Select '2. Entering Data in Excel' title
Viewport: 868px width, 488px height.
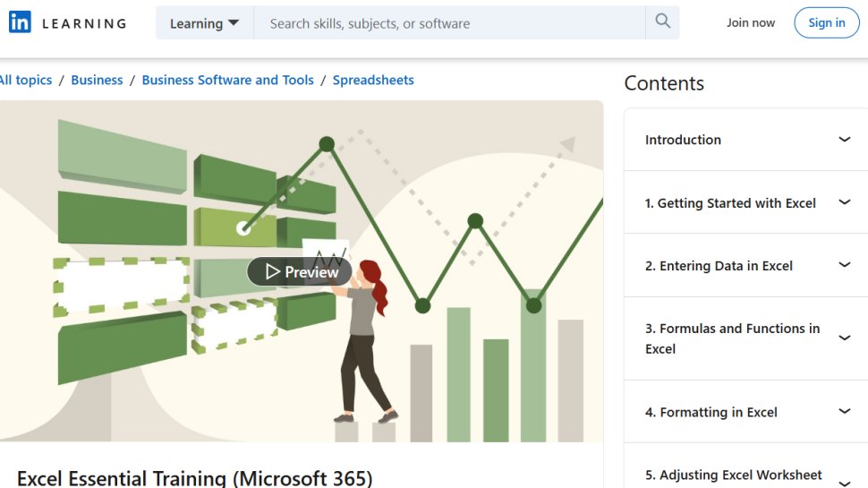coord(719,266)
